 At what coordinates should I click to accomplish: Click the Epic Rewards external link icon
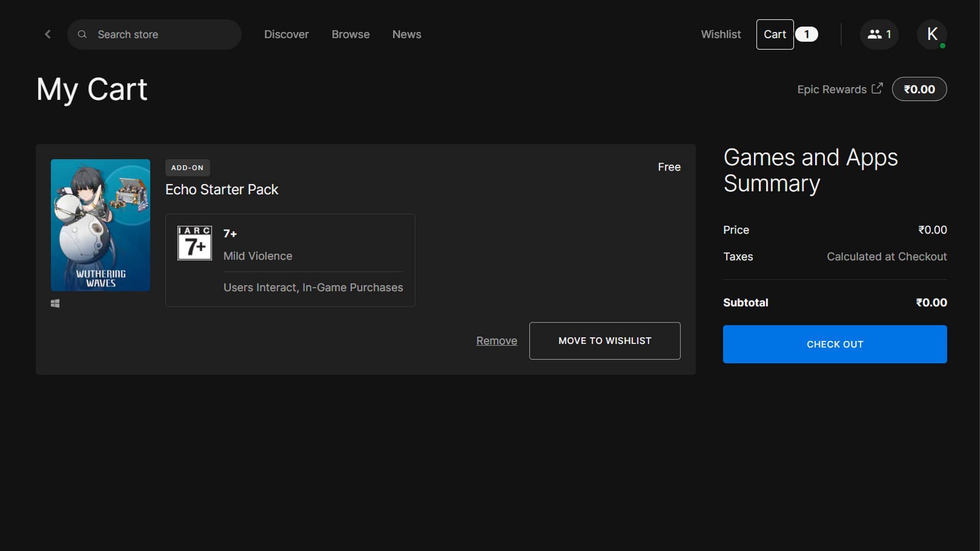coord(877,88)
